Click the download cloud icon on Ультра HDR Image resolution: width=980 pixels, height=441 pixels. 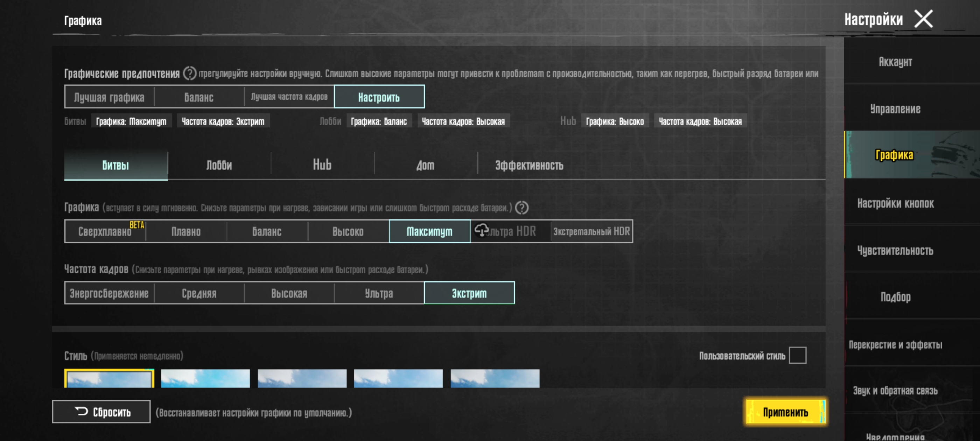point(481,230)
